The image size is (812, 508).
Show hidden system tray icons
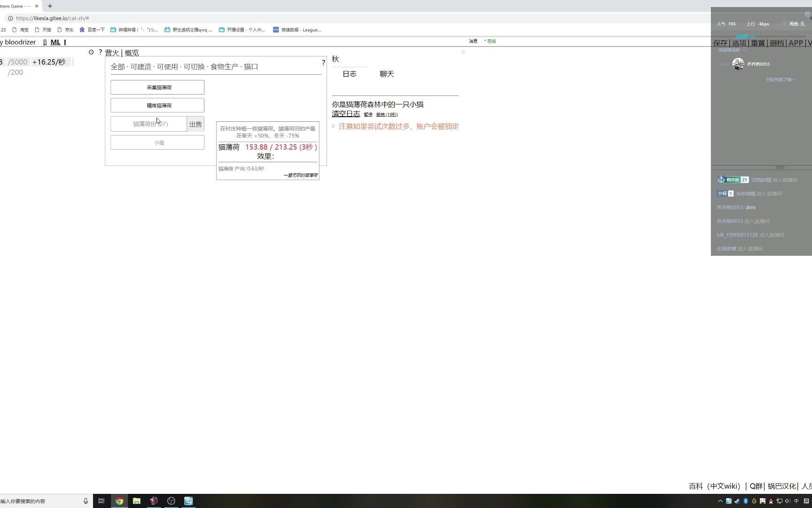pos(720,501)
